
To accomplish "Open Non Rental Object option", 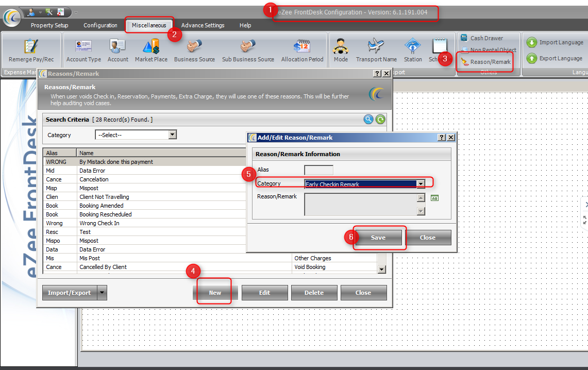I will tap(489, 49).
